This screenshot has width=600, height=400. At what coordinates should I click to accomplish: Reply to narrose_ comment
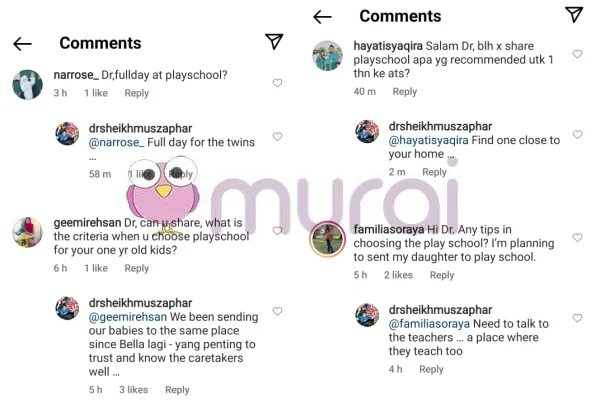pos(137,93)
